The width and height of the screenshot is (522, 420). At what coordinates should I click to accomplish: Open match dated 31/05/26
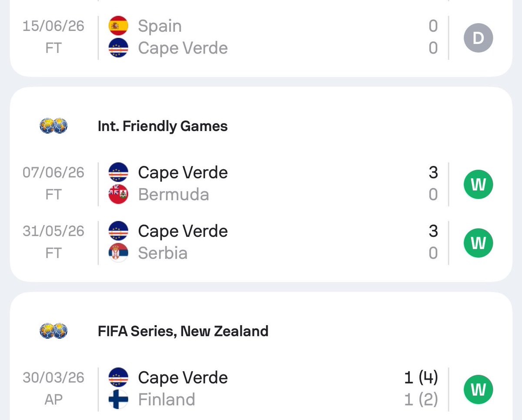(x=261, y=242)
